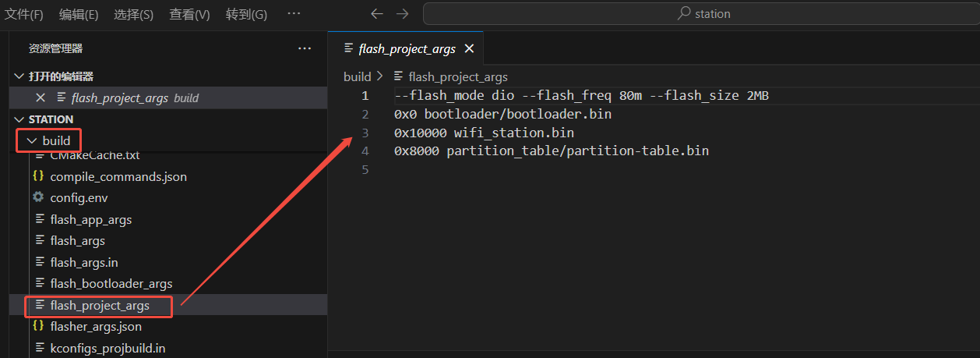
Task: Collapse the STATION project section
Action: [x=19, y=119]
